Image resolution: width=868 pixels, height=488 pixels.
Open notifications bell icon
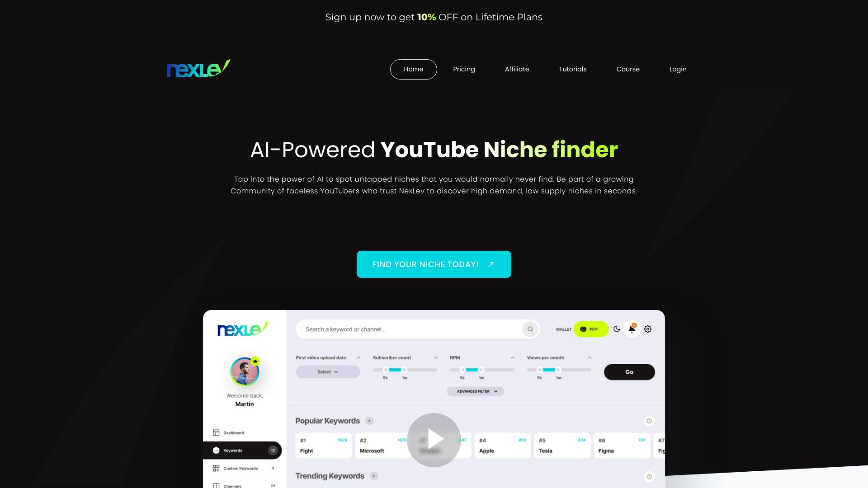(x=631, y=329)
